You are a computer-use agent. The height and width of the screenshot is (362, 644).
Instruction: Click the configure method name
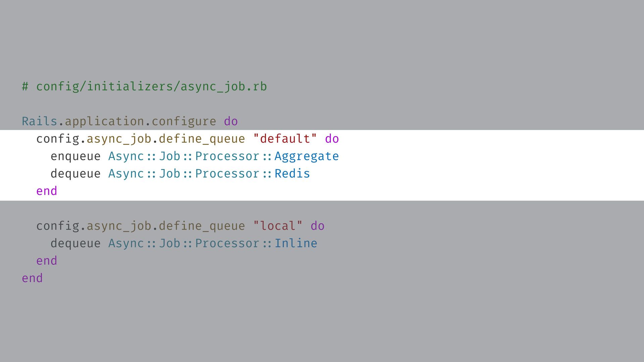(184, 121)
